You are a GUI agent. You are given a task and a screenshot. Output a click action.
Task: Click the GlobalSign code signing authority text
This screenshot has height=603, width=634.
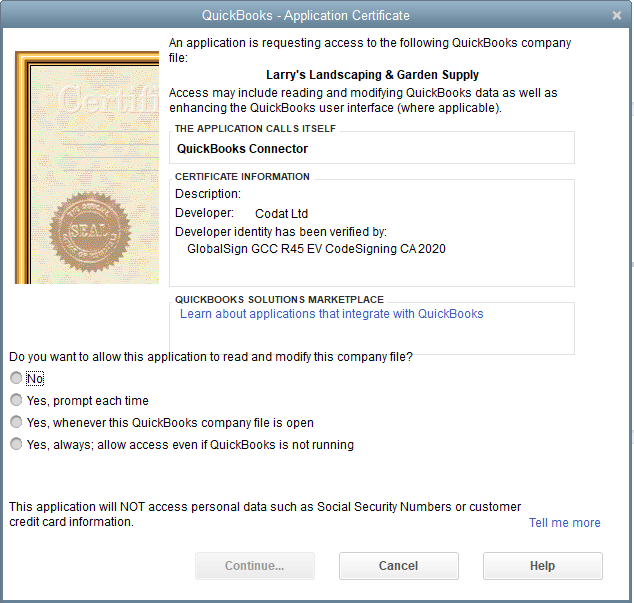[316, 249]
